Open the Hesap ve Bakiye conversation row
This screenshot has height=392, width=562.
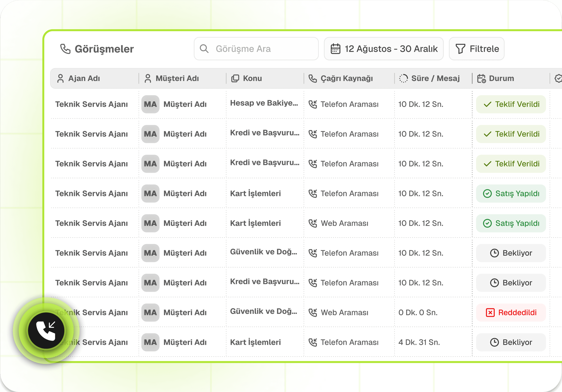(x=264, y=103)
